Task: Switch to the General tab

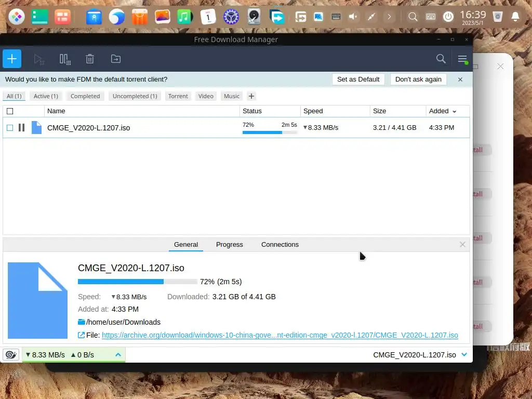Action: 186,244
